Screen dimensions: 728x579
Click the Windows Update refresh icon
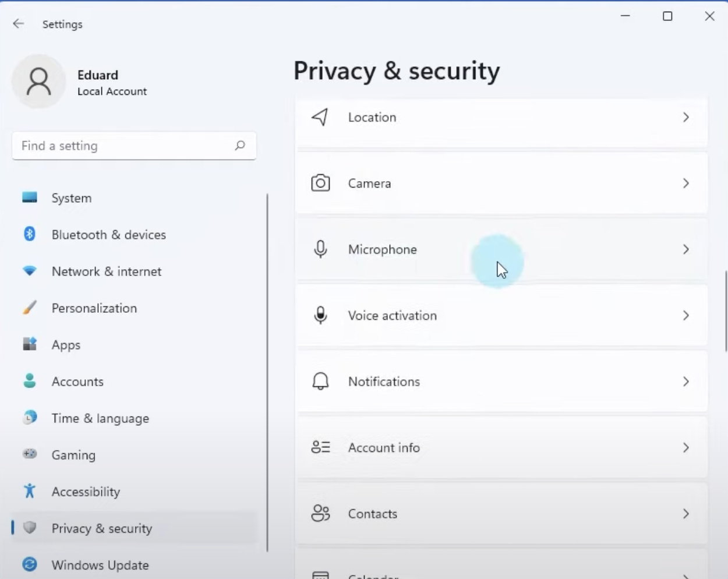point(30,564)
